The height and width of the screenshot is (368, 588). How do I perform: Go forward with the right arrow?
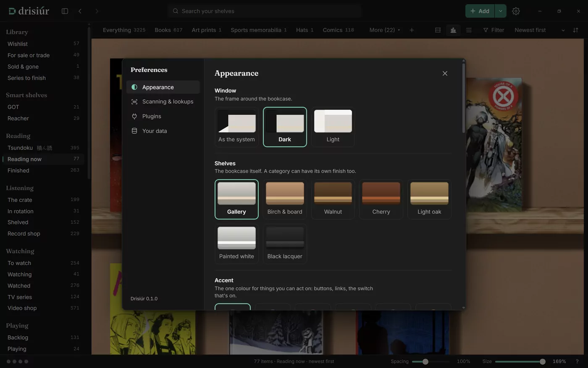(97, 11)
